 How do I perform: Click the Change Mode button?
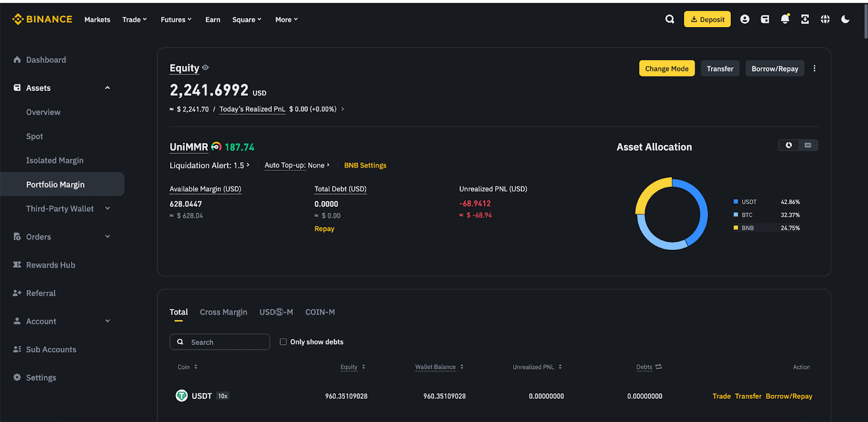[x=667, y=68]
